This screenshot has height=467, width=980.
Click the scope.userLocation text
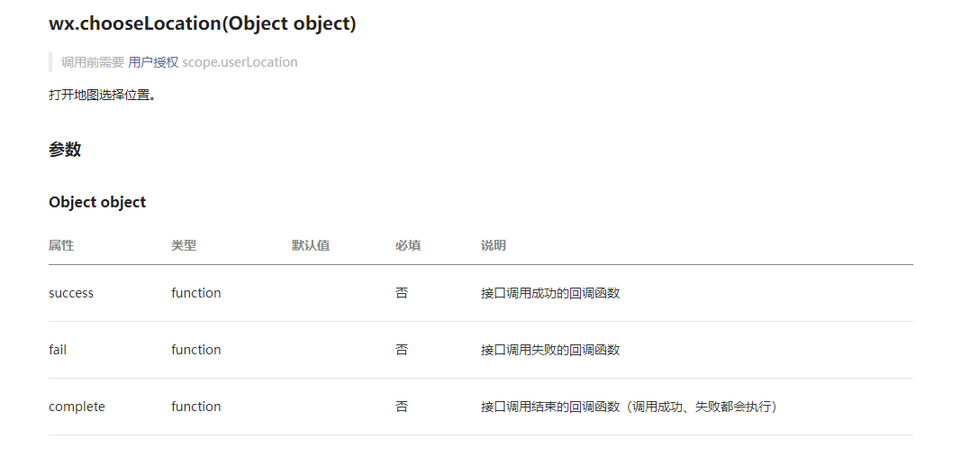click(240, 62)
